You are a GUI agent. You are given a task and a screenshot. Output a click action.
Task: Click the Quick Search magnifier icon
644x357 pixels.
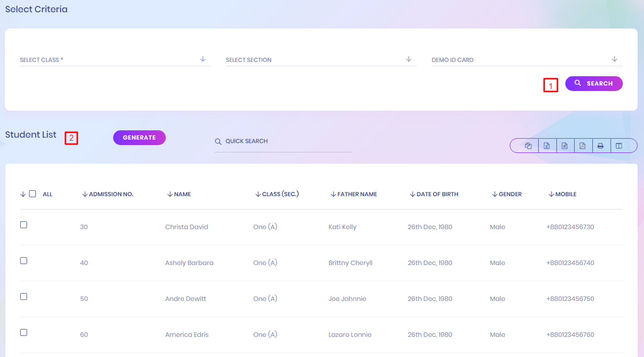pos(218,142)
